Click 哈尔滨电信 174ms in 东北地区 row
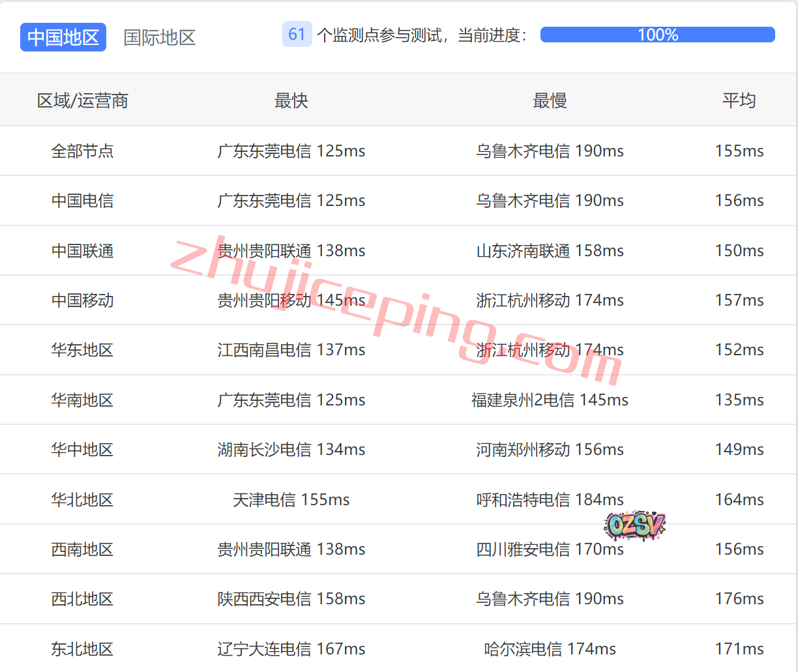798x672 pixels. 550,649
